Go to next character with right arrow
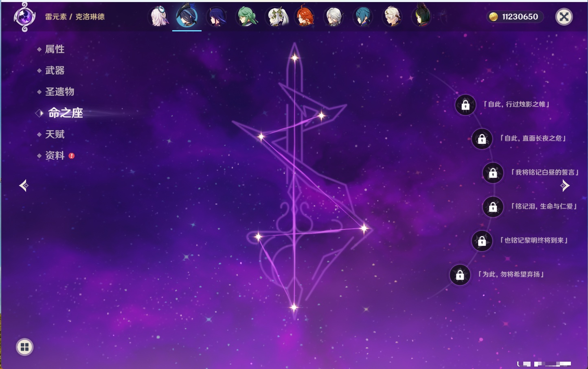Screen dimensions: 588x369 565,186
